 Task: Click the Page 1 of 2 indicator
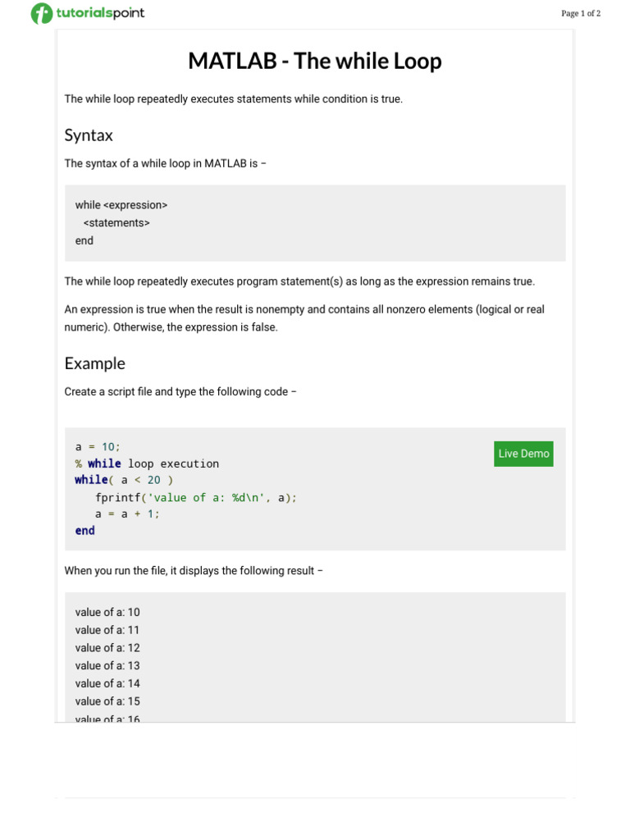coord(581,13)
